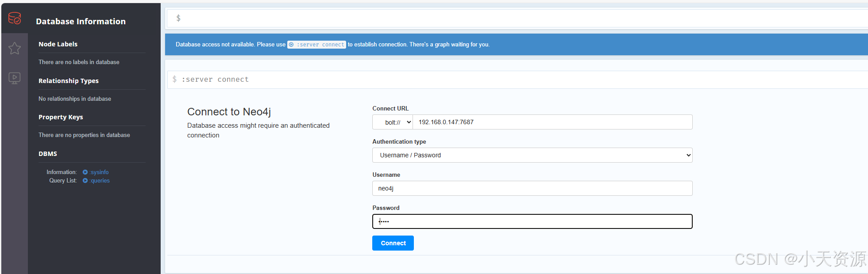Click the play icon beside :queries
The width and height of the screenshot is (868, 274).
(85, 181)
